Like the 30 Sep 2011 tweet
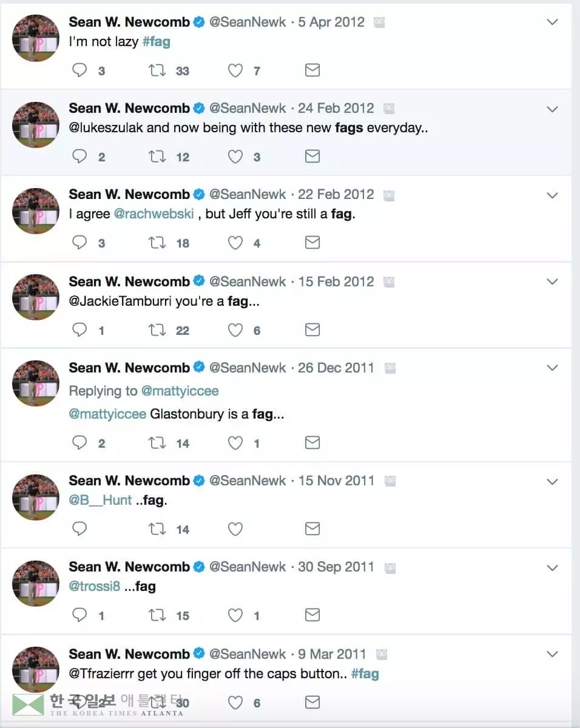This screenshot has width=580, height=728. point(235,615)
